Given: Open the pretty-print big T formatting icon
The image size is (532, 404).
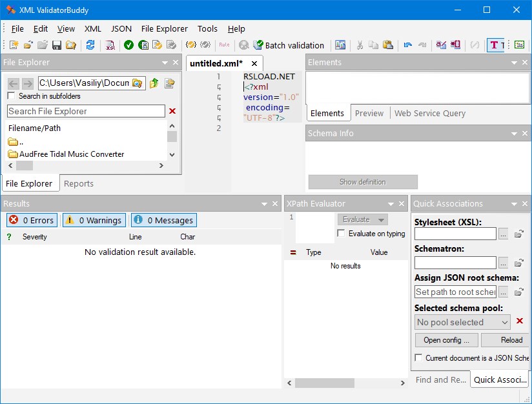Looking at the screenshot, I should click(493, 45).
